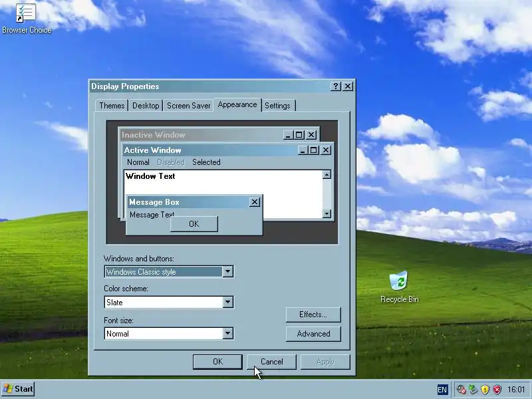Open the Browser Choice desktop shortcut
The height and width of the screenshot is (399, 532).
[x=26, y=18]
